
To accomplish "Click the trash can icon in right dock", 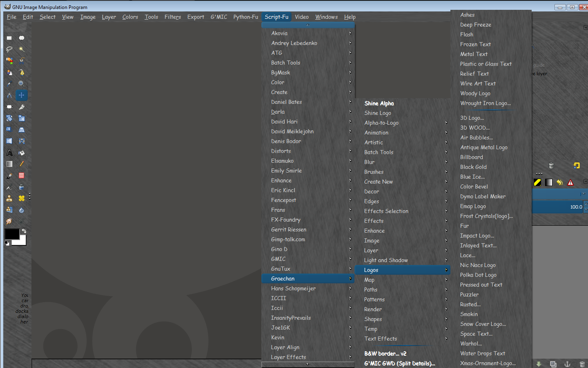I will tap(551, 166).
